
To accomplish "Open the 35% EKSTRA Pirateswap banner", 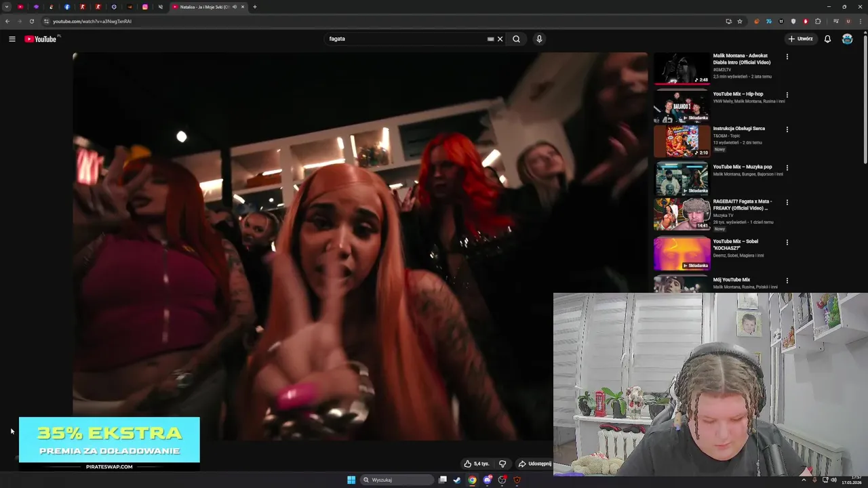I will [109, 444].
